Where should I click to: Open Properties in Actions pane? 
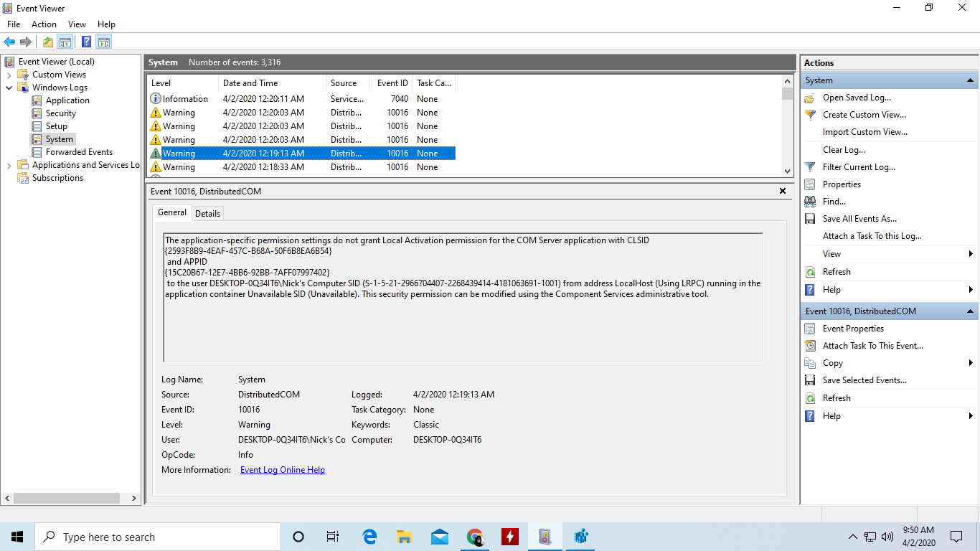pyautogui.click(x=842, y=184)
